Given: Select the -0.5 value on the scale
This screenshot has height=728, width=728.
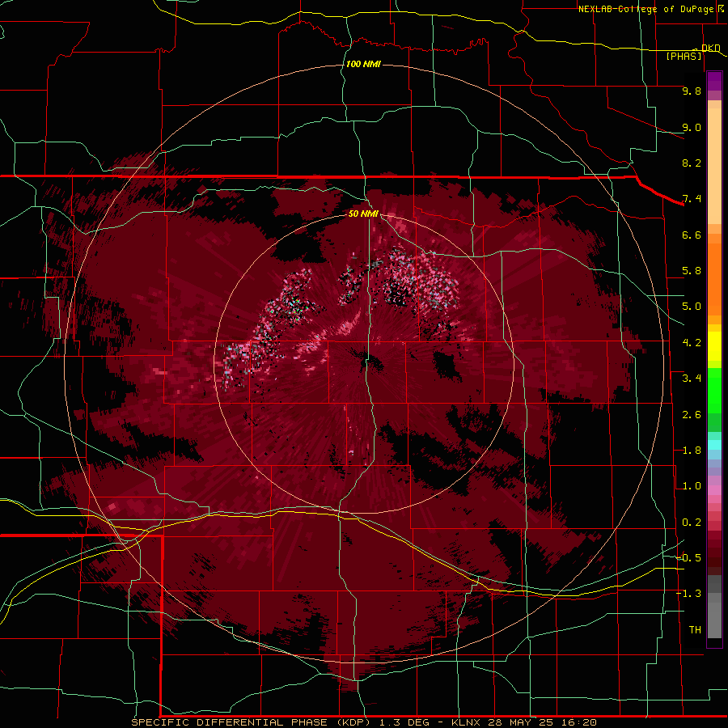Looking at the screenshot, I should point(688,558).
